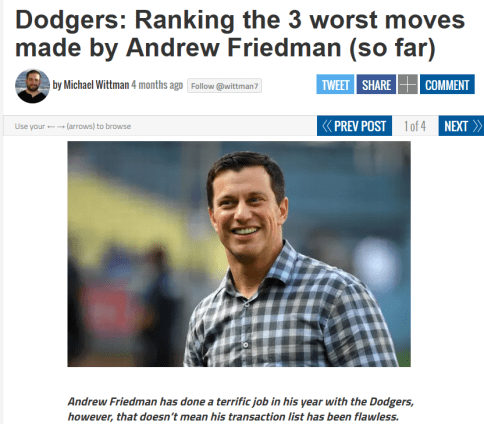Open author Michael Wittman's profile link
484x424 pixels.
(x=96, y=85)
